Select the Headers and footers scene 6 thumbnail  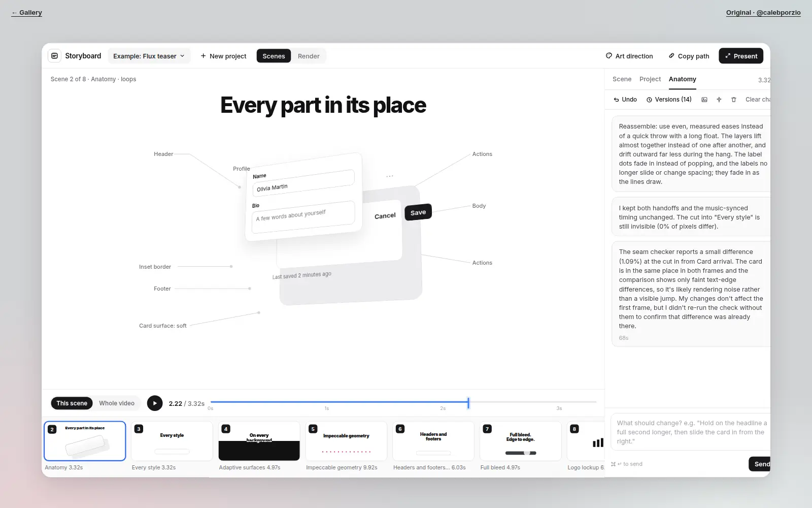pyautogui.click(x=433, y=441)
